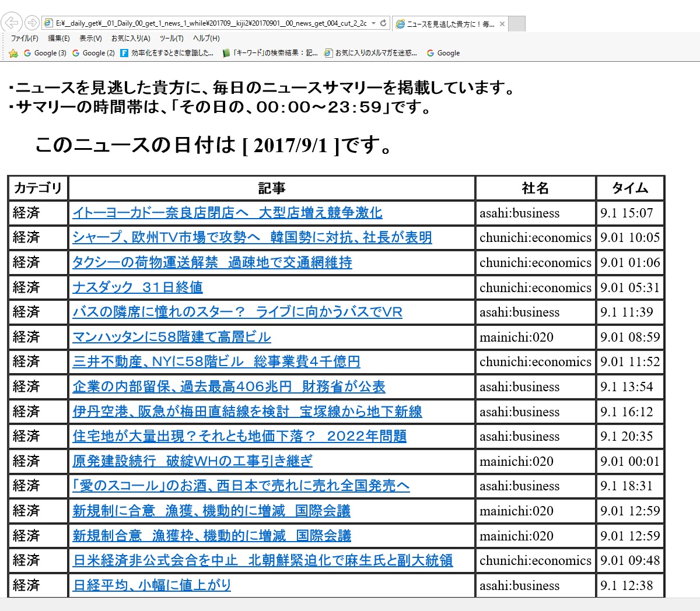Open the 「愛のスコール」のお酒 article link

point(241,486)
